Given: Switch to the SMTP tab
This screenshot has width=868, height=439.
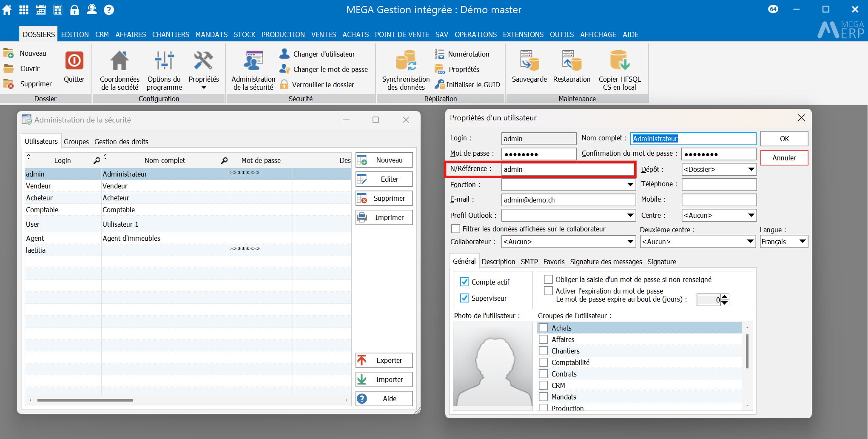Looking at the screenshot, I should point(529,262).
